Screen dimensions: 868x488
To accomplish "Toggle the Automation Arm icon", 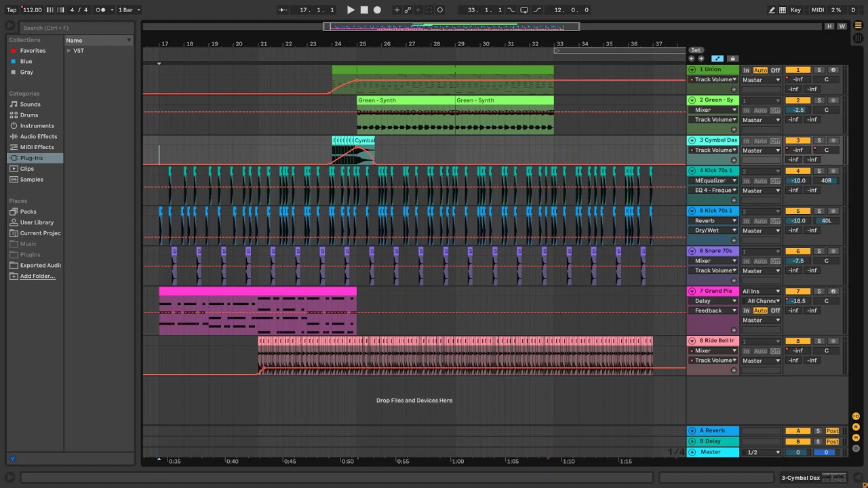I will (408, 10).
